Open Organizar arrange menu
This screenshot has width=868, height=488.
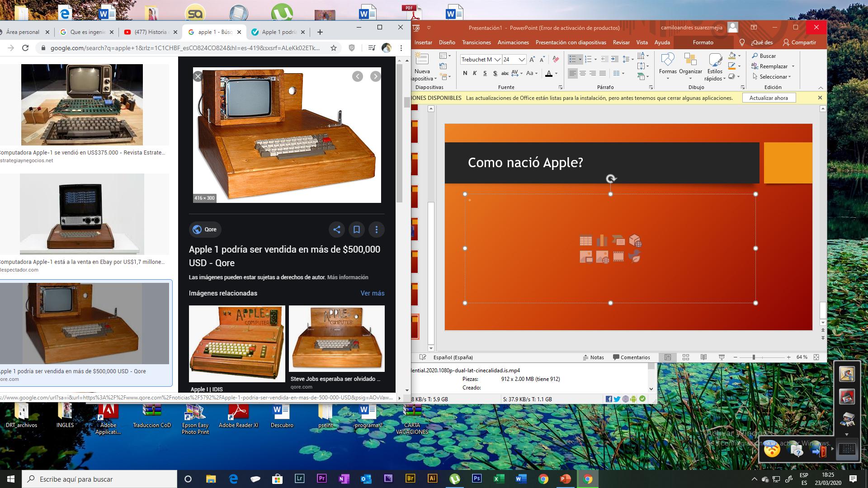690,66
